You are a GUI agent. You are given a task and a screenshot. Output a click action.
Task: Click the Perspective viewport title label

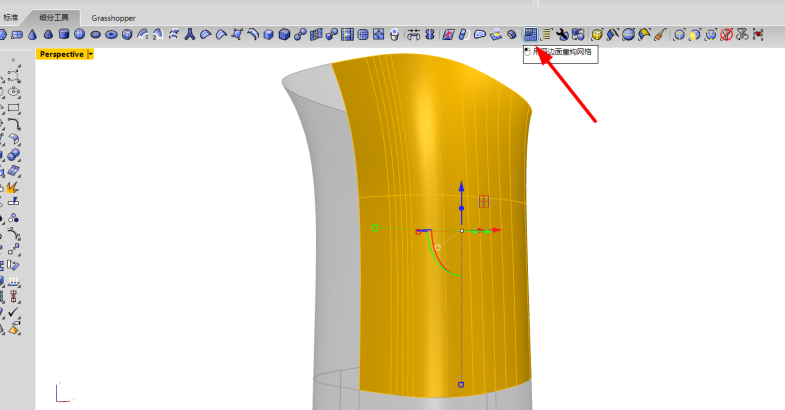coord(61,54)
